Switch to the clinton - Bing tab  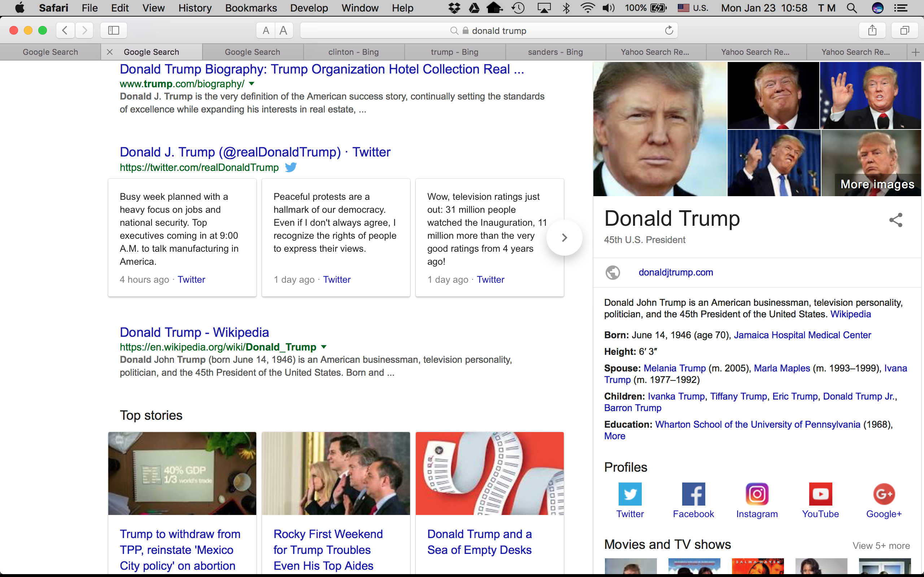[x=354, y=52]
